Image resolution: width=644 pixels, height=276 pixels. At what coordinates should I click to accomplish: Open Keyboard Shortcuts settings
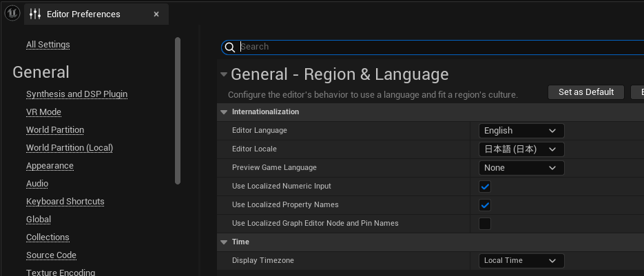click(x=65, y=202)
